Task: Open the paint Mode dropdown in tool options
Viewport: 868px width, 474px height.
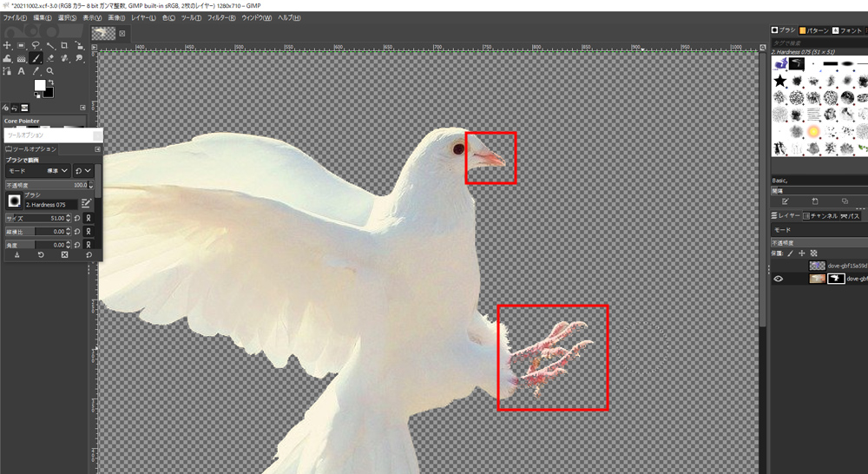Action: [37, 170]
